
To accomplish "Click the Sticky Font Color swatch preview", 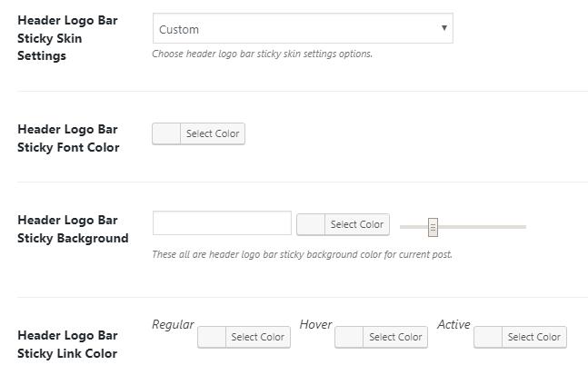I will 166,133.
